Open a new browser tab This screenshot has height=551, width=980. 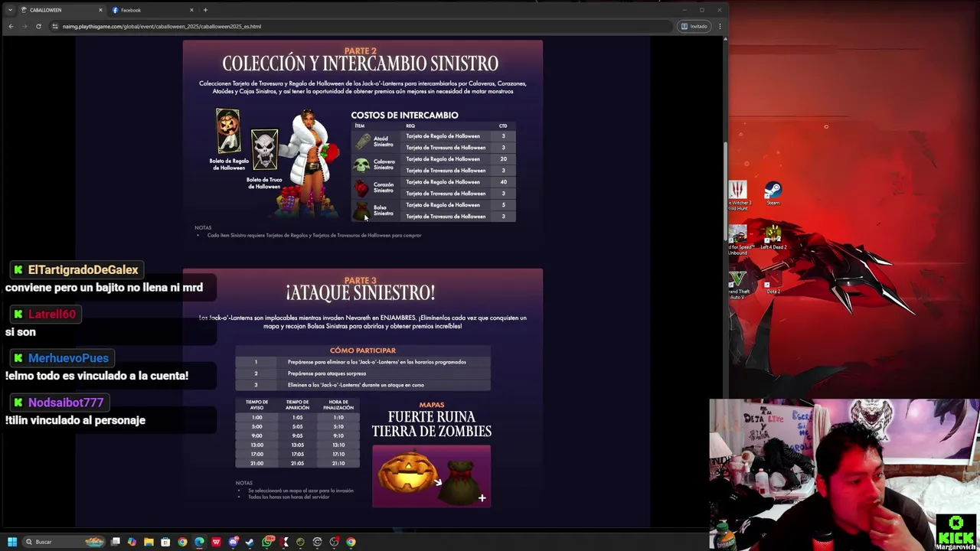[205, 10]
